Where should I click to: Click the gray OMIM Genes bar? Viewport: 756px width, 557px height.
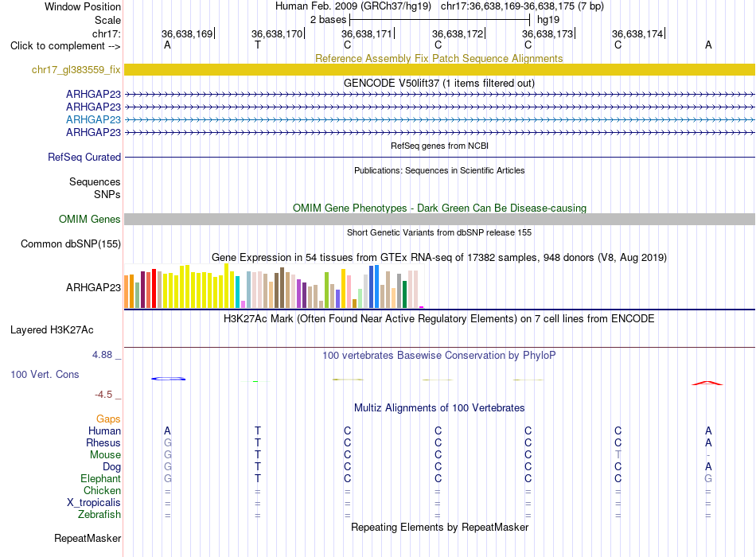pyautogui.click(x=439, y=219)
